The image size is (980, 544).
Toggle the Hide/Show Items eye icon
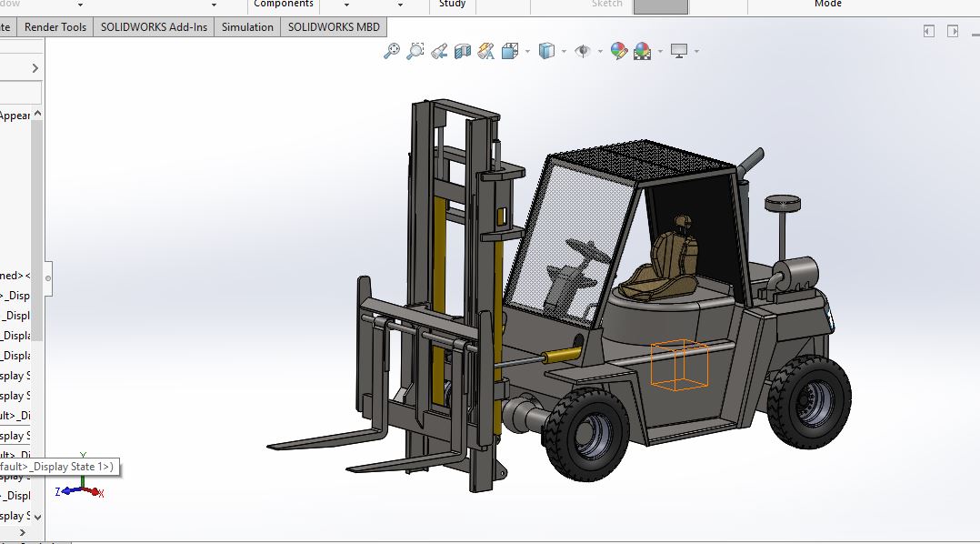pyautogui.click(x=583, y=51)
